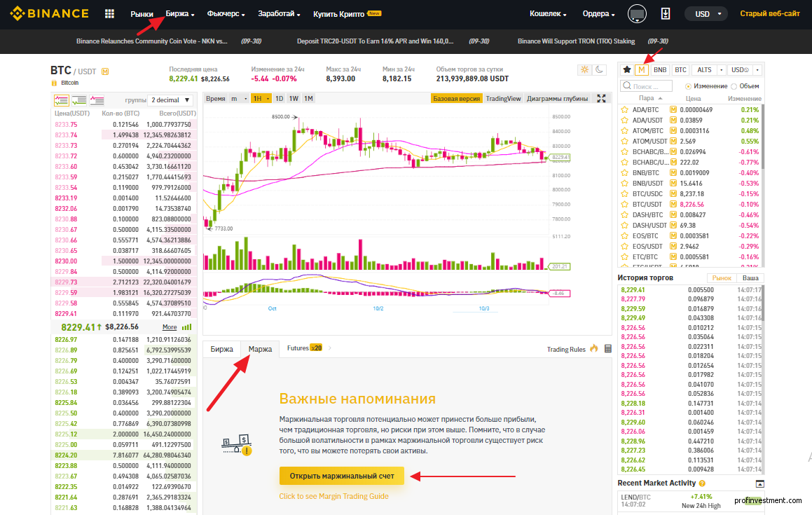Select the Объем radio button
Viewport: 812px width, 515px height.
coord(734,86)
